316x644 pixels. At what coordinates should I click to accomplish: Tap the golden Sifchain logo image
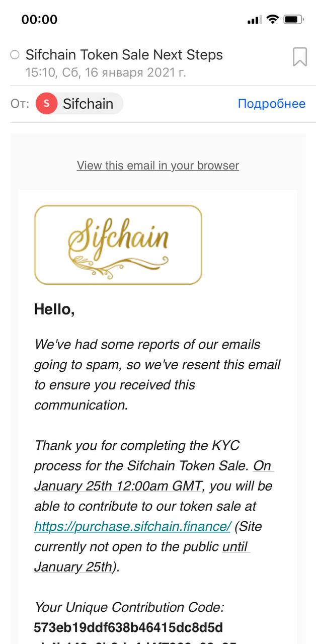click(x=118, y=245)
